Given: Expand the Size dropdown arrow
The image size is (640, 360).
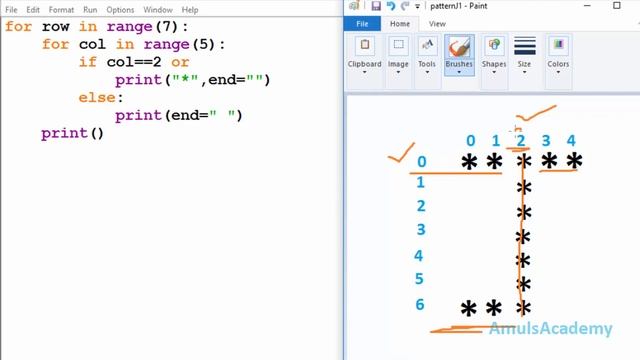Looking at the screenshot, I should pyautogui.click(x=524, y=72).
